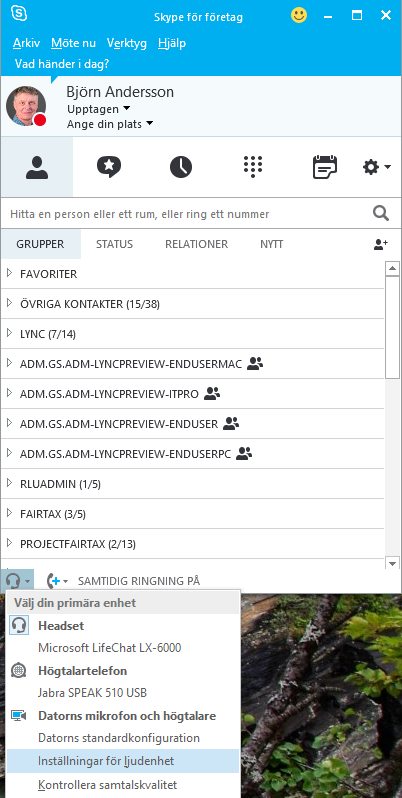Open the conversation history clock icon

[x=181, y=167]
